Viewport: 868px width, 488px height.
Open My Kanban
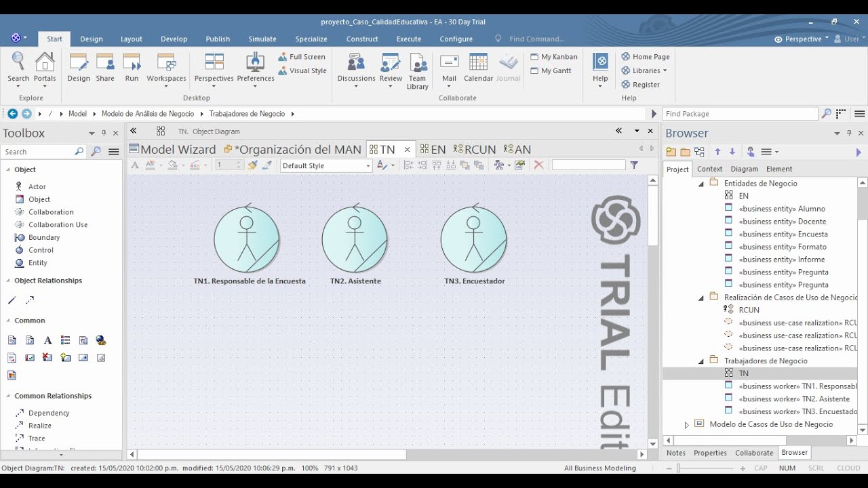click(x=554, y=57)
